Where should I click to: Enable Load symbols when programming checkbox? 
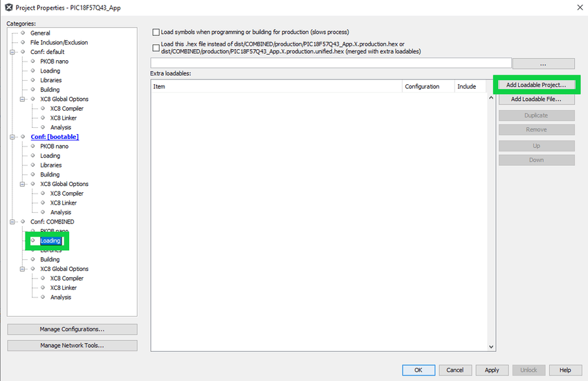(156, 32)
